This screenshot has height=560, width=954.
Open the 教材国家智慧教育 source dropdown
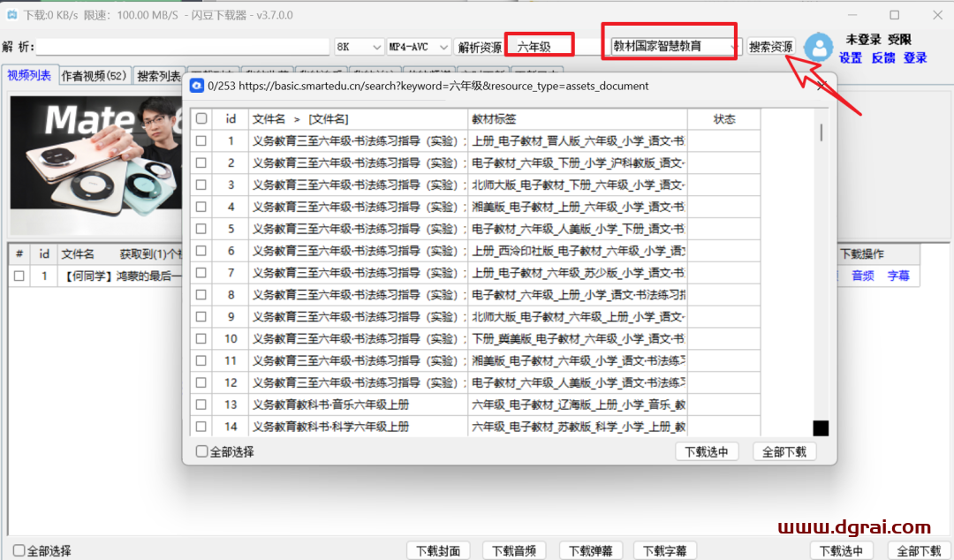tap(674, 46)
